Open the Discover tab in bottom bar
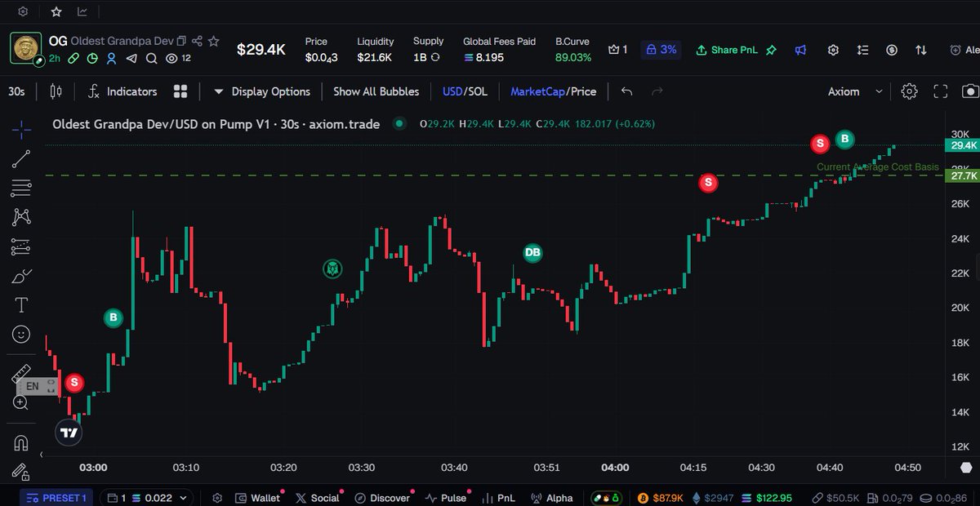Viewport: 980px width, 506px height. tap(382, 497)
